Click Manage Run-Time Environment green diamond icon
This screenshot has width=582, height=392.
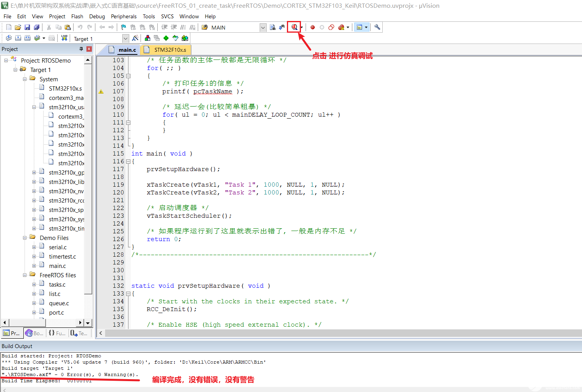point(166,38)
